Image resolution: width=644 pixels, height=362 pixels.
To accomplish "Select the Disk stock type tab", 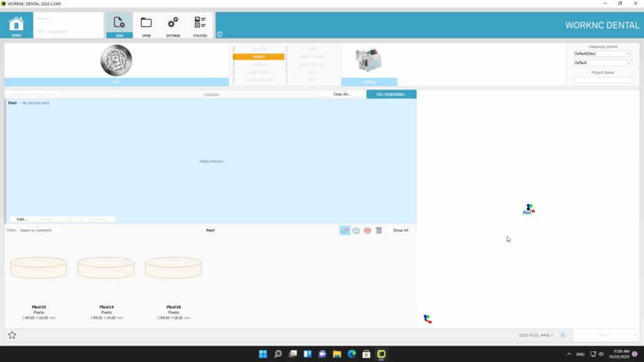I will pos(116,82).
